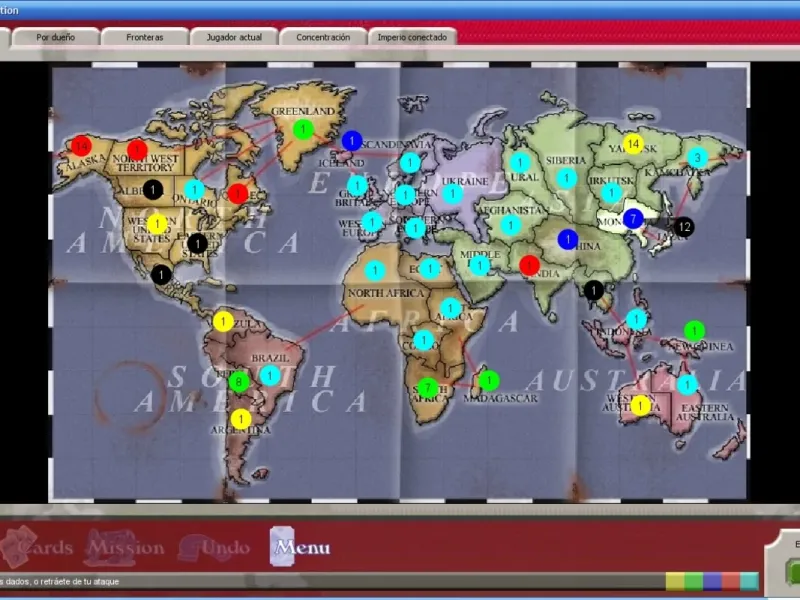Open the game Menu
Screen dimensions: 800x600
[300, 547]
